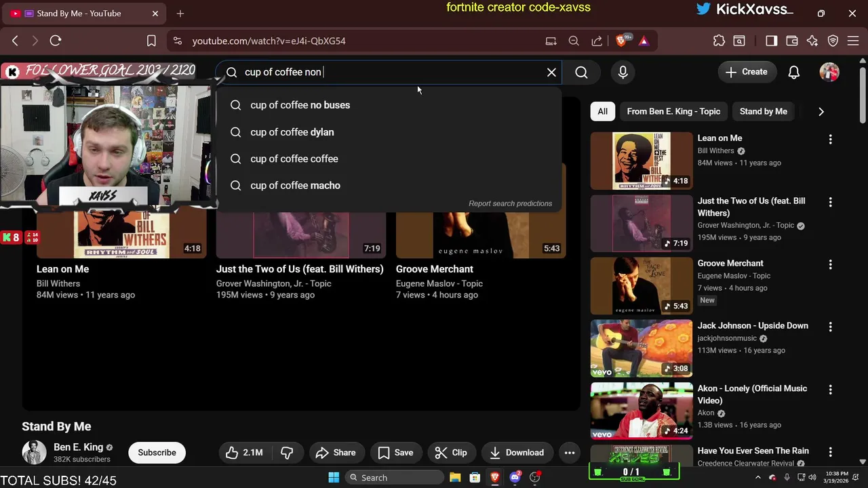Viewport: 868px width, 488px height.
Task: Go back with browser back arrow
Action: pyautogui.click(x=15, y=41)
